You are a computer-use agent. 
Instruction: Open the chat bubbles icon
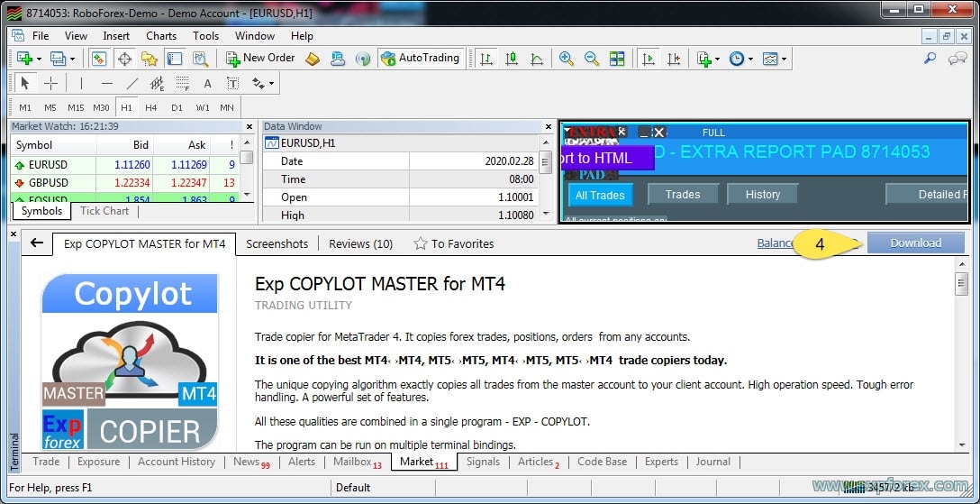957,58
